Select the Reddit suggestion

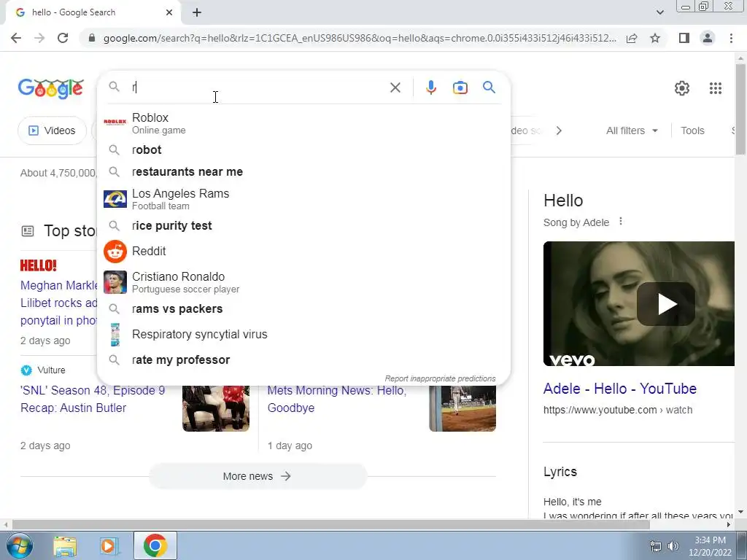303,252
